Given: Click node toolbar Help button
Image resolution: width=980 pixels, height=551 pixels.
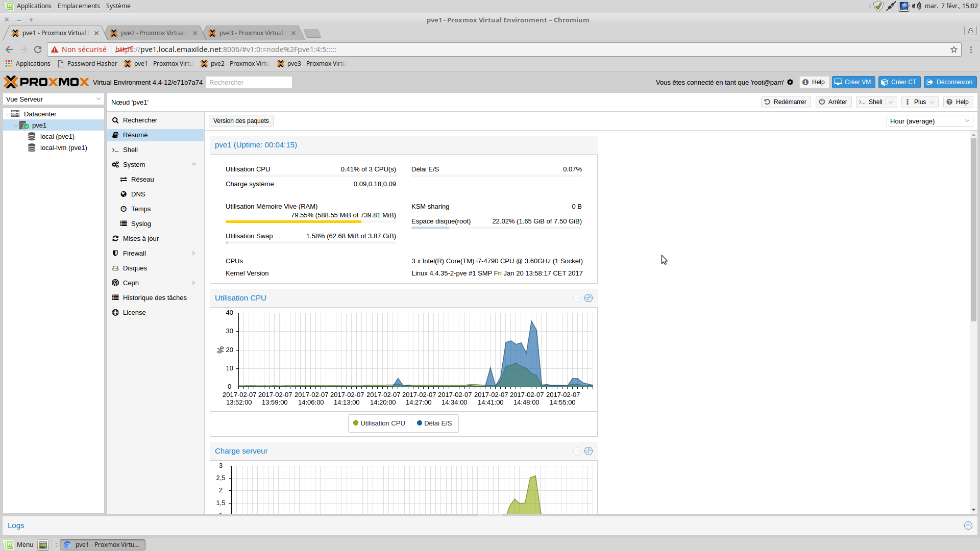Looking at the screenshot, I should pyautogui.click(x=958, y=102).
